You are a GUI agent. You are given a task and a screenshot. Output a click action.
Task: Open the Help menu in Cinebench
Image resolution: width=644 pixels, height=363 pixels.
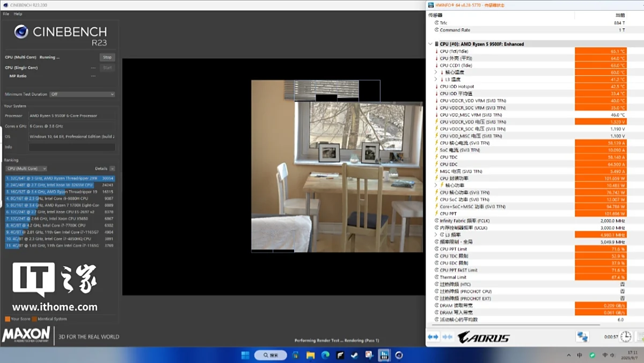(x=18, y=13)
